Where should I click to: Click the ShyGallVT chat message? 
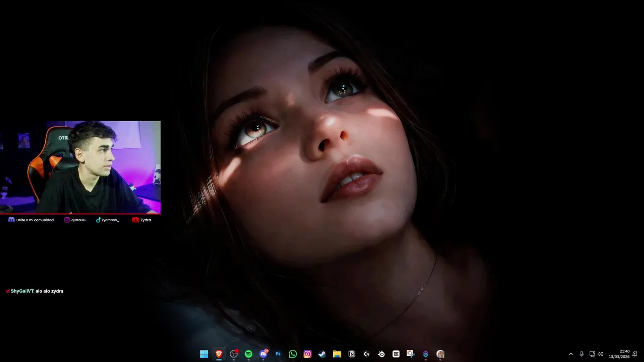(34, 291)
